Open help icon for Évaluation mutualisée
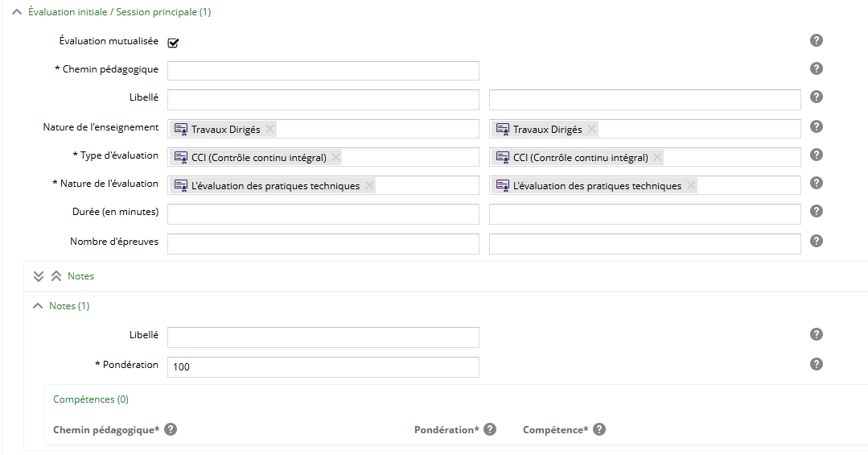The width and height of the screenshot is (868, 455). point(817,40)
